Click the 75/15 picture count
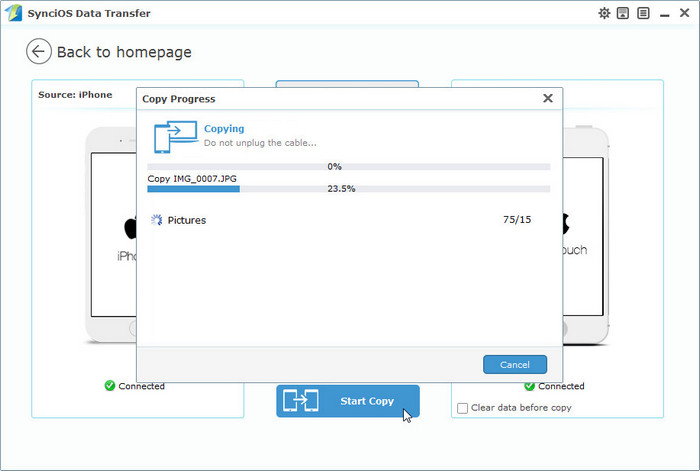 (517, 220)
